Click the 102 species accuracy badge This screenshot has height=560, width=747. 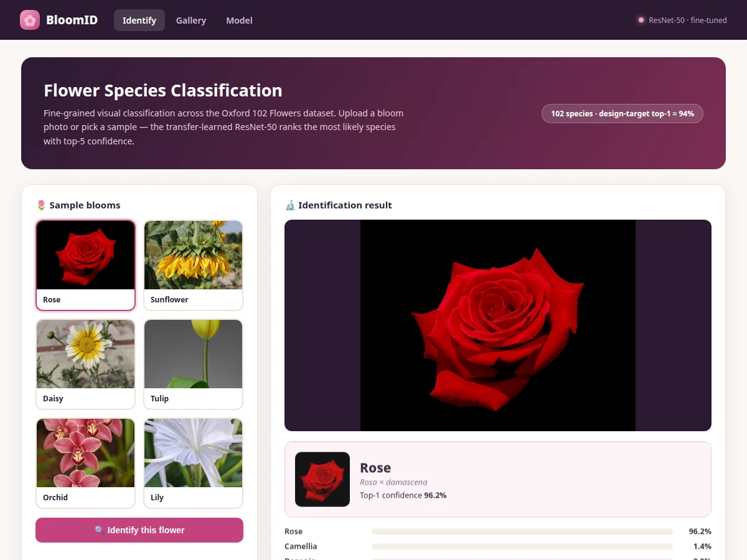coord(622,113)
